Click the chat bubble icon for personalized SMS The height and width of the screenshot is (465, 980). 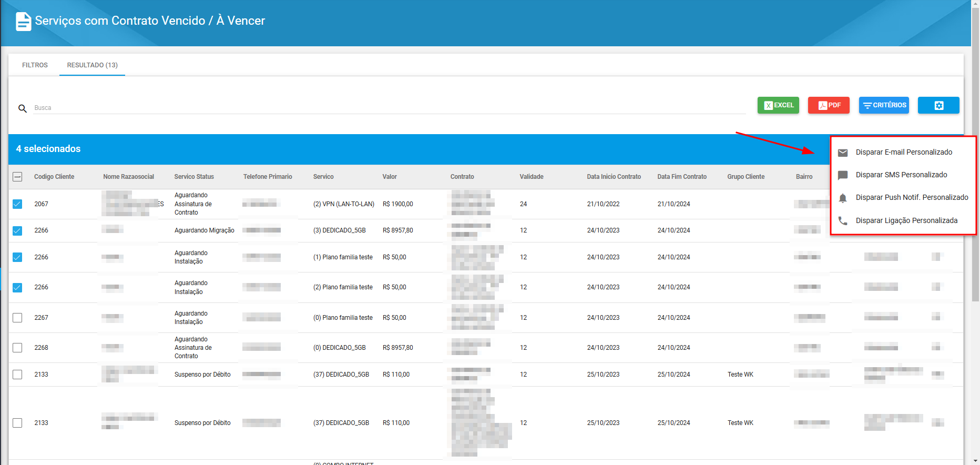pyautogui.click(x=843, y=175)
